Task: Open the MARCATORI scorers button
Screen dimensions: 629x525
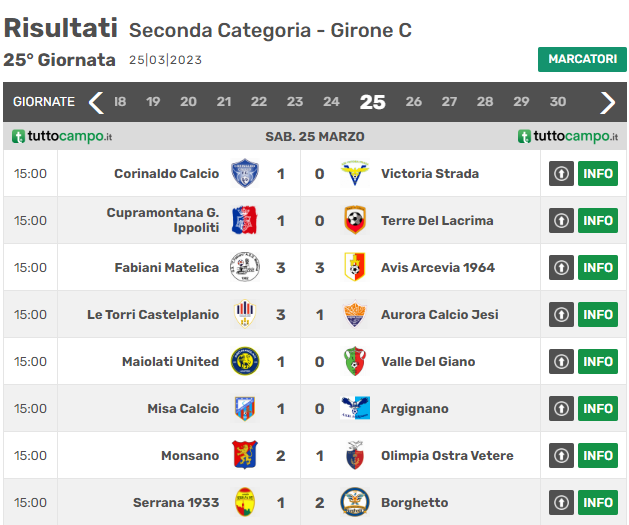Action: pos(582,59)
